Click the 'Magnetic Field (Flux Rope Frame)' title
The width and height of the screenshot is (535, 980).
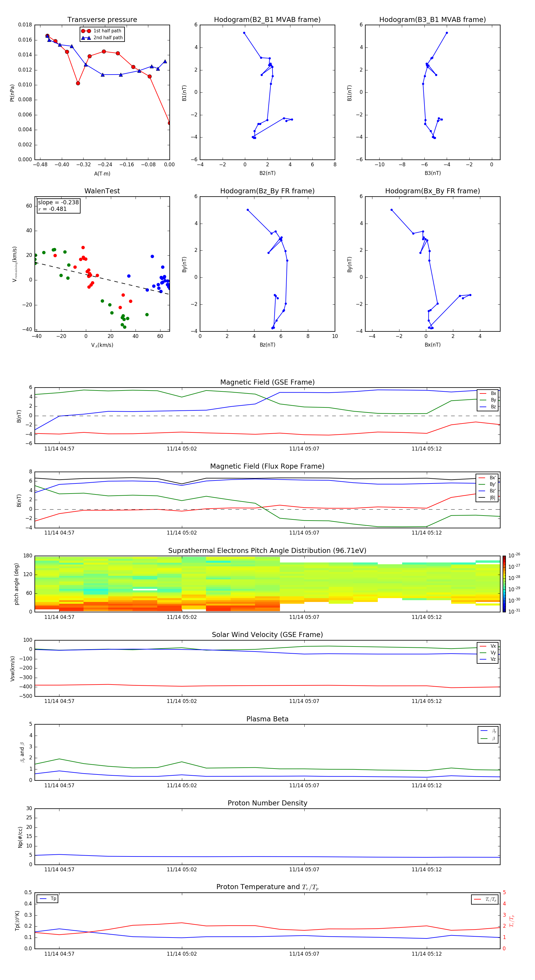tap(267, 467)
